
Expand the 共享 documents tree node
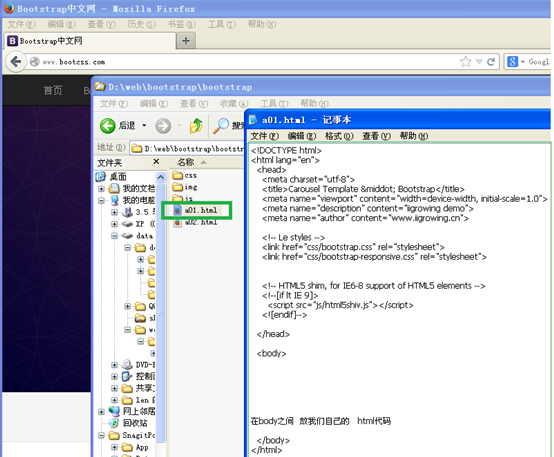coord(114,388)
